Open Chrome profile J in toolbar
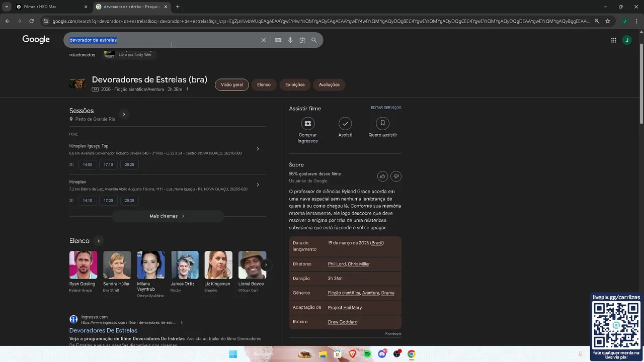Image resolution: width=644 pixels, height=362 pixels. pyautogui.click(x=624, y=21)
